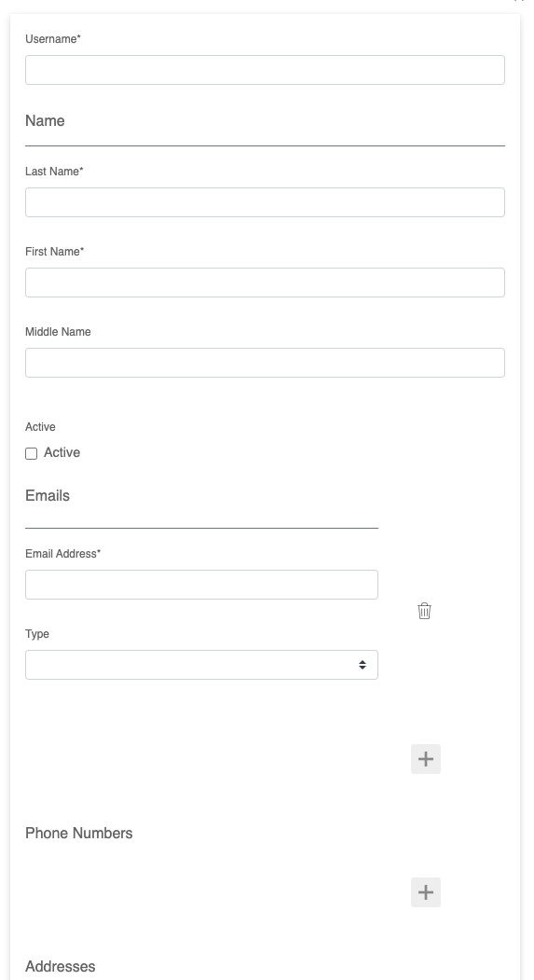Select the Emails section heading
The width and height of the screenshot is (534, 980).
pyautogui.click(x=48, y=496)
